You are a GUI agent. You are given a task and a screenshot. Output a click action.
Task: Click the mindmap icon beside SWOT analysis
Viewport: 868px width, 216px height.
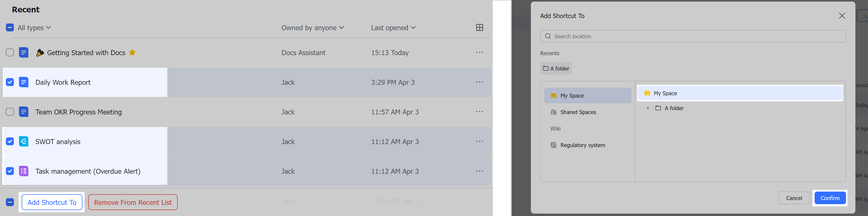[x=24, y=141]
